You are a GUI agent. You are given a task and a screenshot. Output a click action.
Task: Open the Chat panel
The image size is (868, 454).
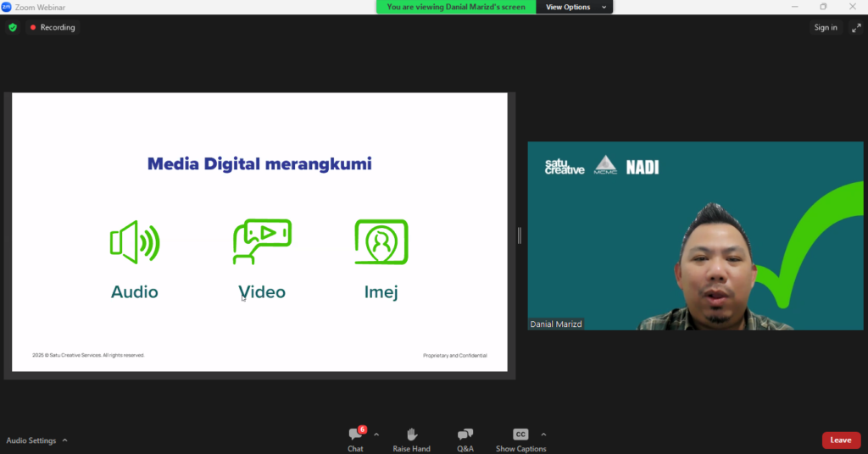[x=355, y=440]
